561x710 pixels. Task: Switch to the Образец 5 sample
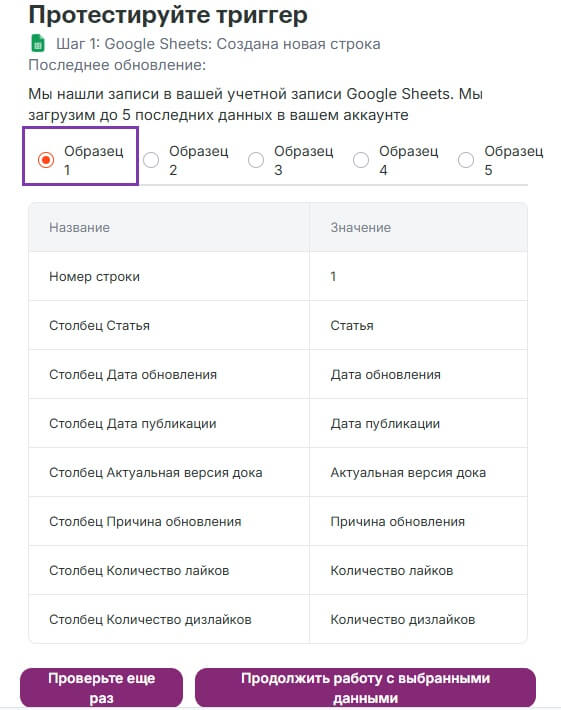[x=466, y=160]
